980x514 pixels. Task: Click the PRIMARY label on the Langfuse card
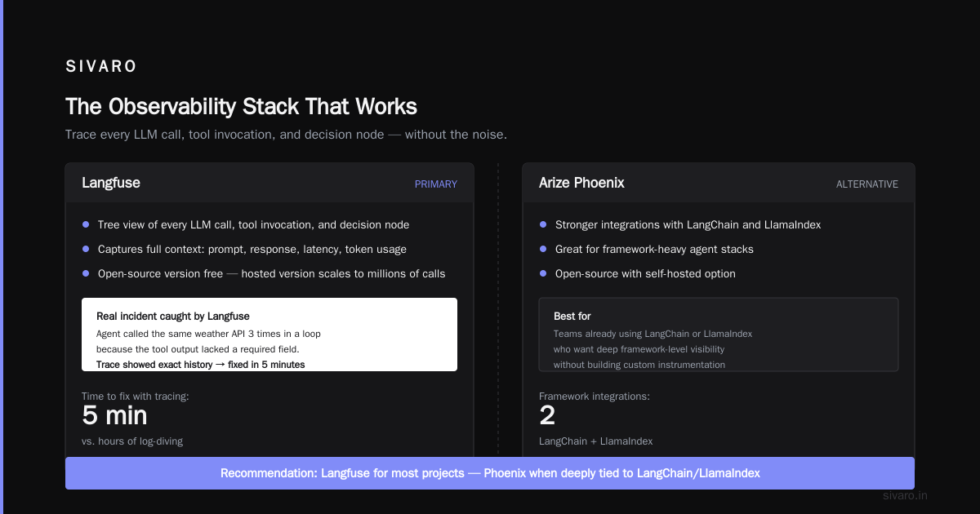[436, 184]
